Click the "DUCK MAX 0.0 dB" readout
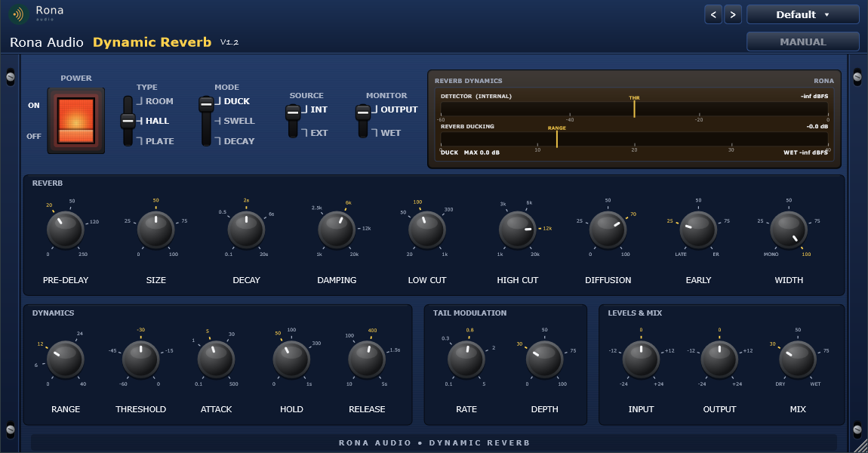Viewport: 868px width, 453px height. [x=470, y=153]
